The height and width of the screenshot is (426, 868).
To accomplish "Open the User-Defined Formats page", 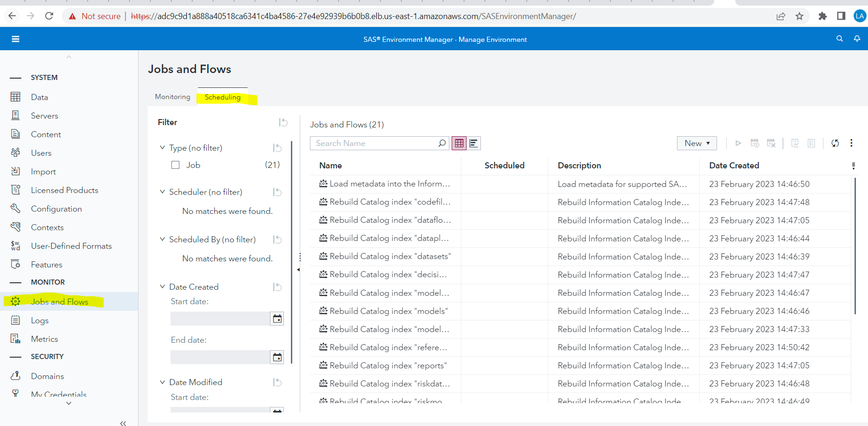I will point(71,246).
